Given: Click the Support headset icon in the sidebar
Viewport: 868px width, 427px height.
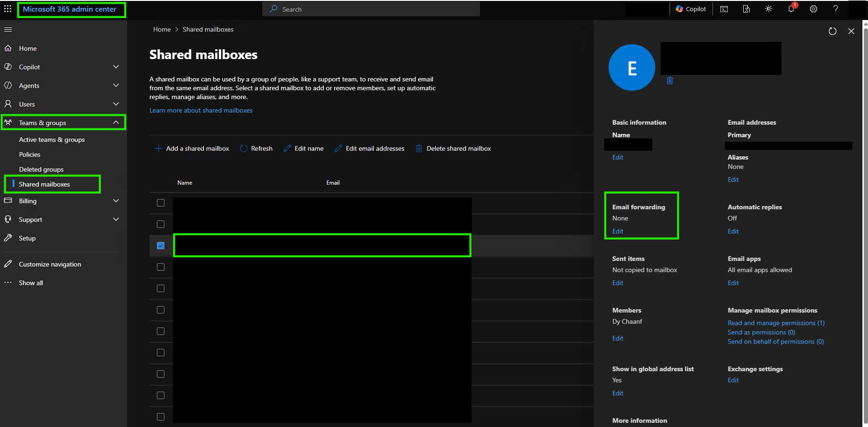Looking at the screenshot, I should click(x=8, y=219).
